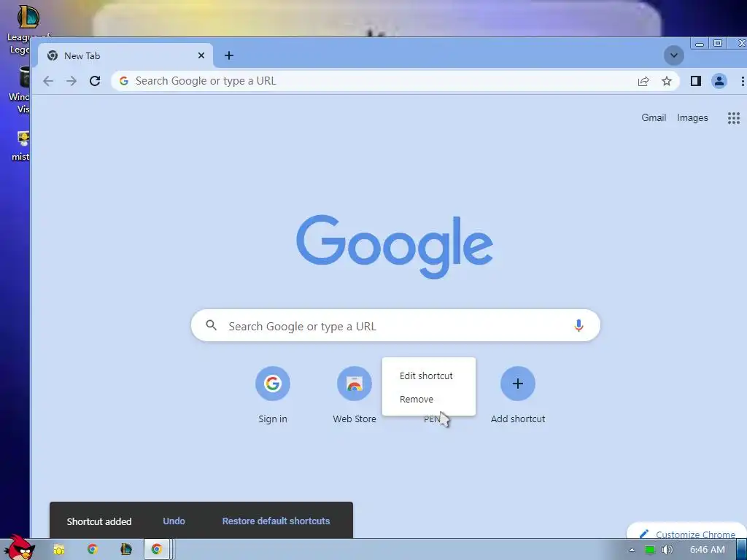Open a new tab with the plus icon
This screenshot has width=747, height=560.
[x=228, y=55]
